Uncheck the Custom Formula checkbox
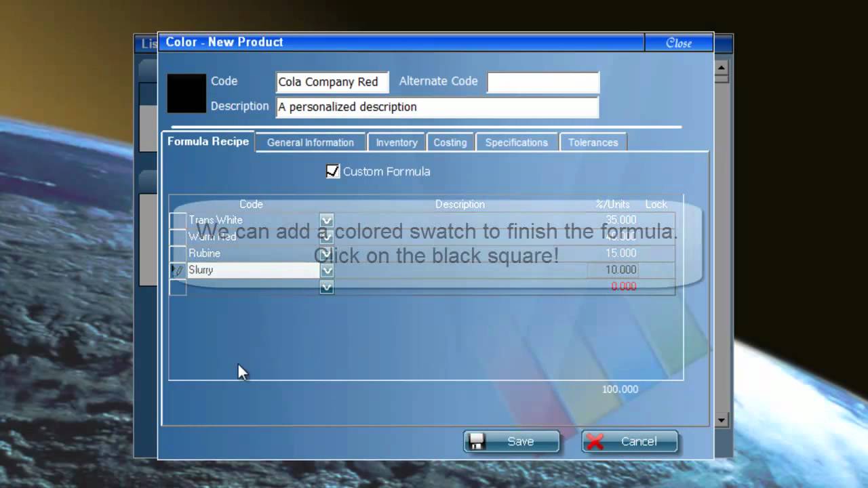 pos(333,171)
